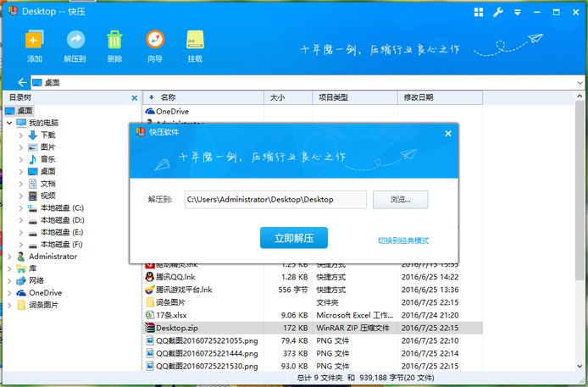Click the 解压到 (Extract to) toolbar icon
This screenshot has height=387, width=588.
pyautogui.click(x=75, y=40)
